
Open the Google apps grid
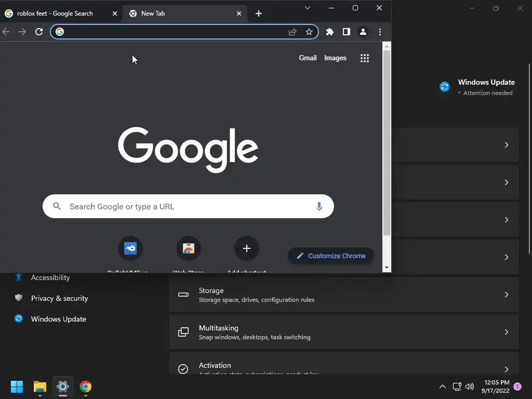tap(365, 58)
